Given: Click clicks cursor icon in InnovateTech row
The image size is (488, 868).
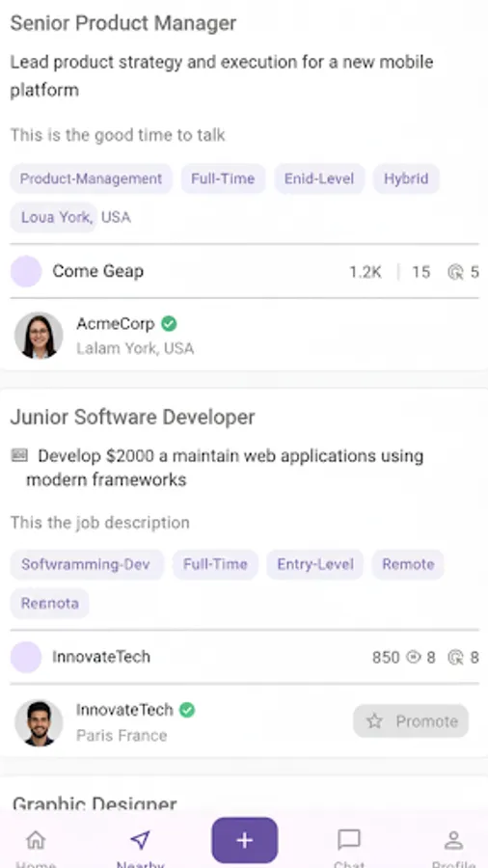Looking at the screenshot, I should pyautogui.click(x=455, y=658).
